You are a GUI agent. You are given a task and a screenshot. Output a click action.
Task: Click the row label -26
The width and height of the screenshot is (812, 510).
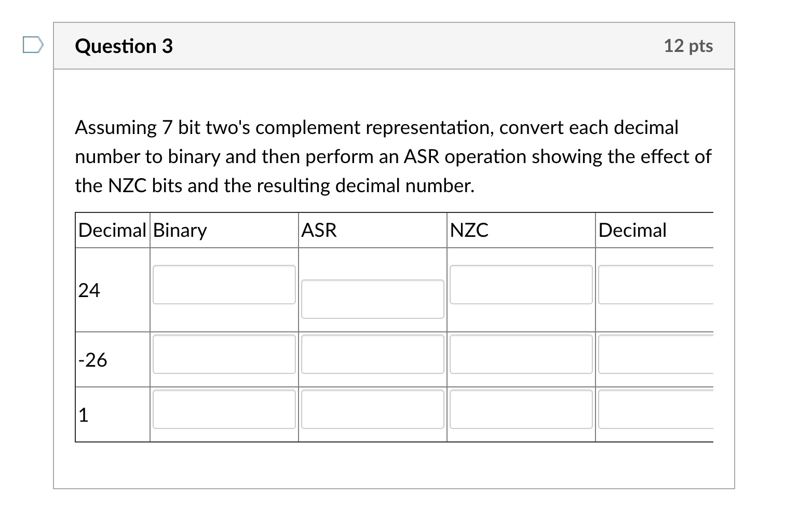coord(92,360)
